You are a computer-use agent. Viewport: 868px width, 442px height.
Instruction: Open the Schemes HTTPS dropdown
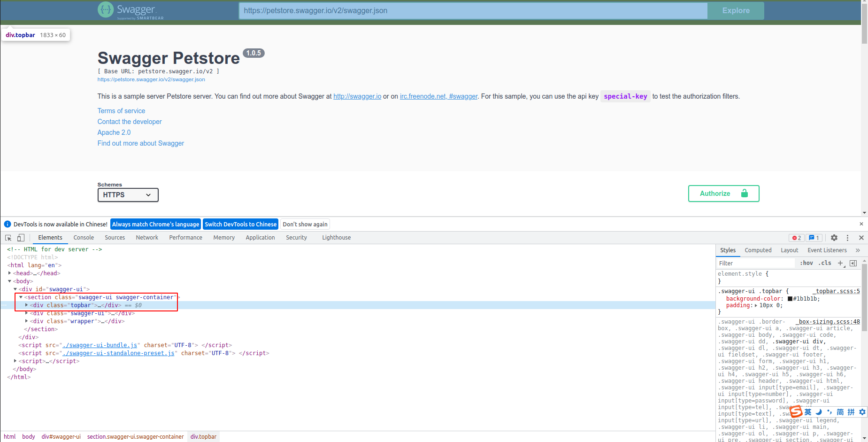[x=128, y=195]
